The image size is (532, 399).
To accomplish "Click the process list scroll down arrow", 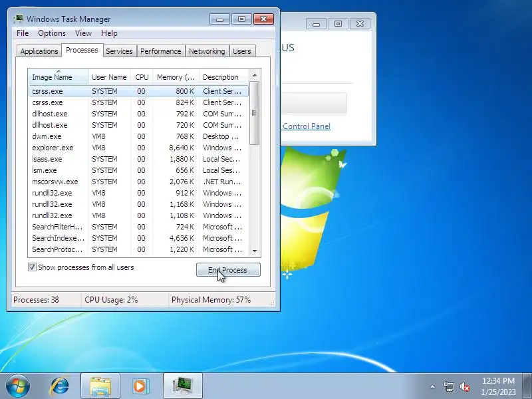I will coord(255,251).
